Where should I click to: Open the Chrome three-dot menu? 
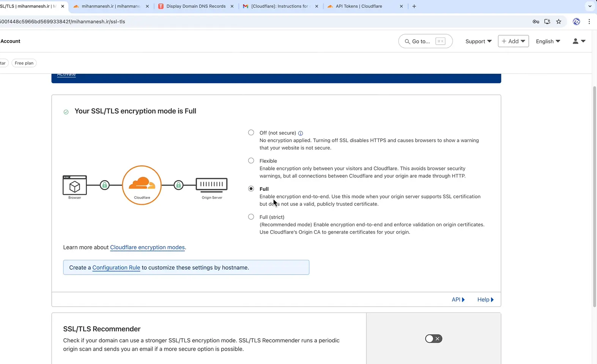[x=589, y=22]
